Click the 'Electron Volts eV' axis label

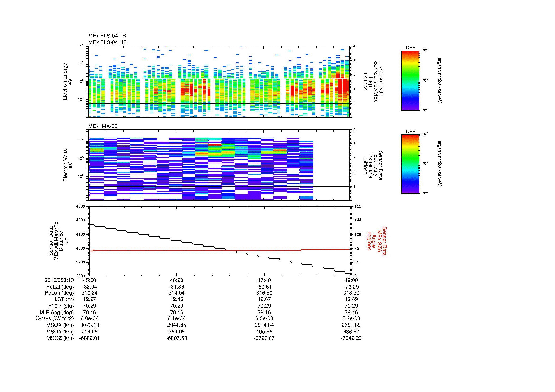[67, 165]
